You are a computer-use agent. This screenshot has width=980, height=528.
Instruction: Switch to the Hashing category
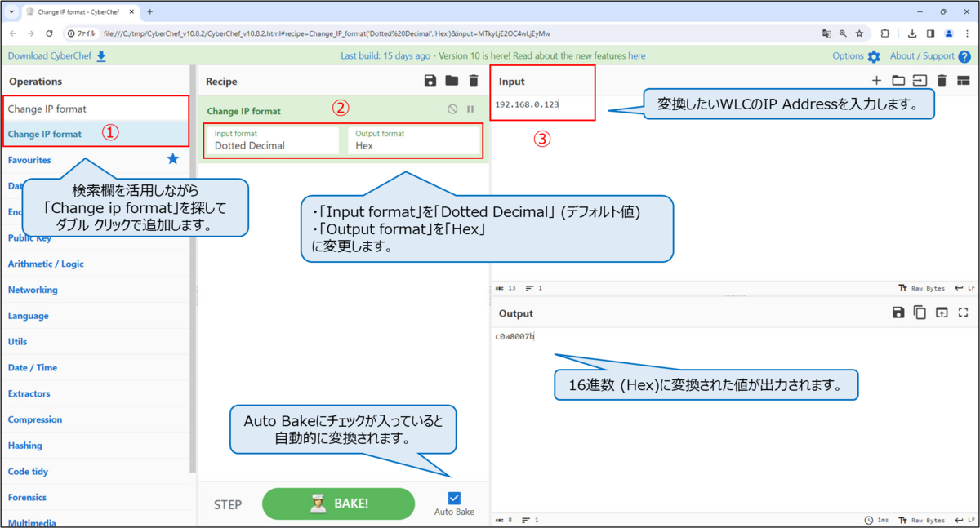tap(24, 446)
